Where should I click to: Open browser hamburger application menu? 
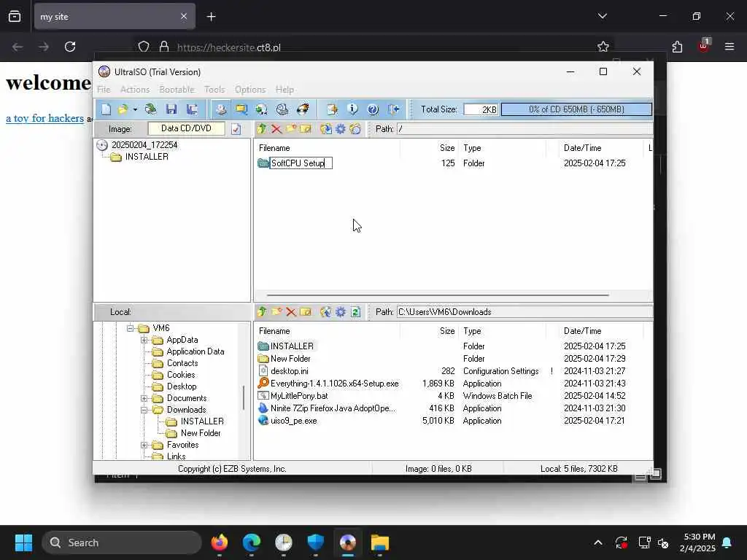(x=729, y=47)
